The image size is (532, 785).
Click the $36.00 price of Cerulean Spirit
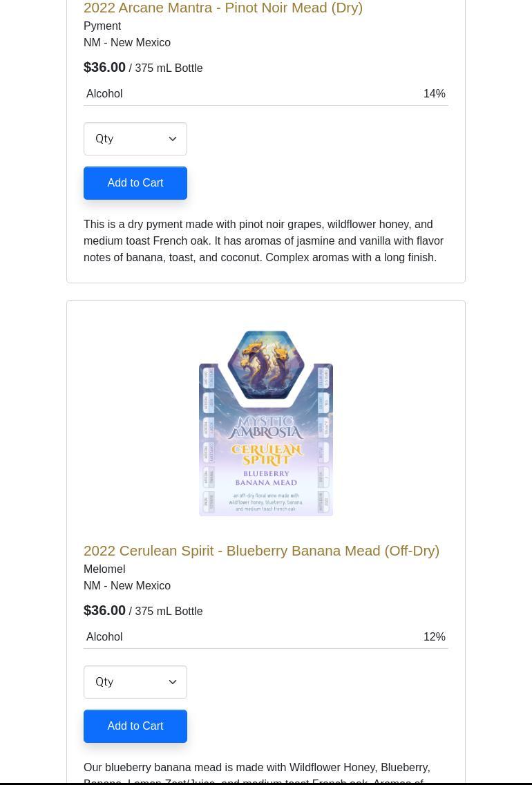click(104, 611)
